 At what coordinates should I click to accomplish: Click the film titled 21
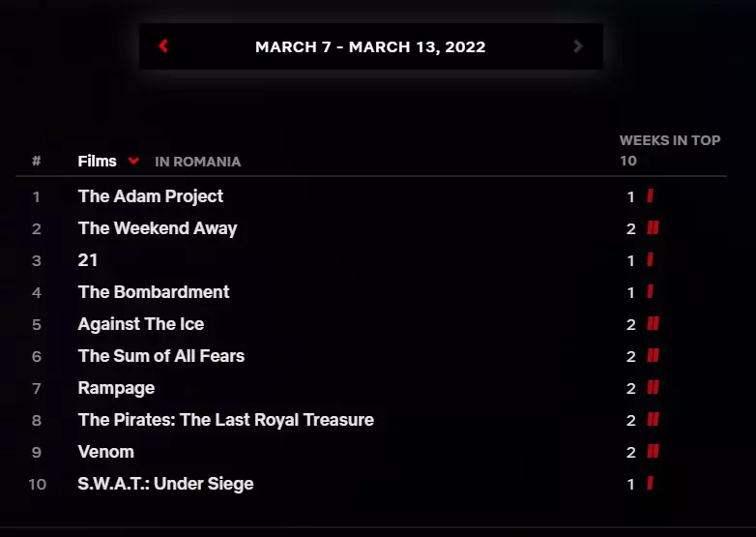click(x=88, y=260)
